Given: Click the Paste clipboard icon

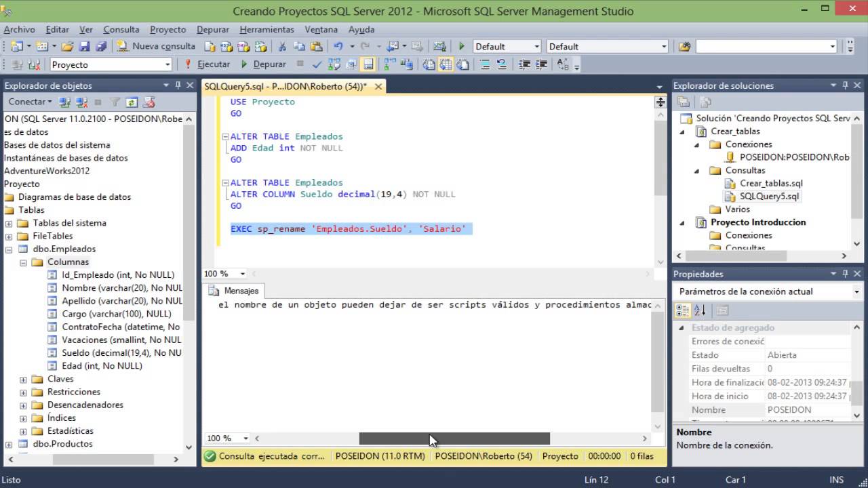Looking at the screenshot, I should [316, 46].
